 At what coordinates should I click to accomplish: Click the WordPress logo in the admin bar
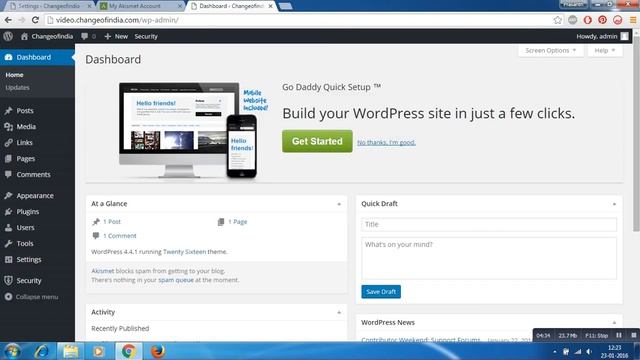8,36
